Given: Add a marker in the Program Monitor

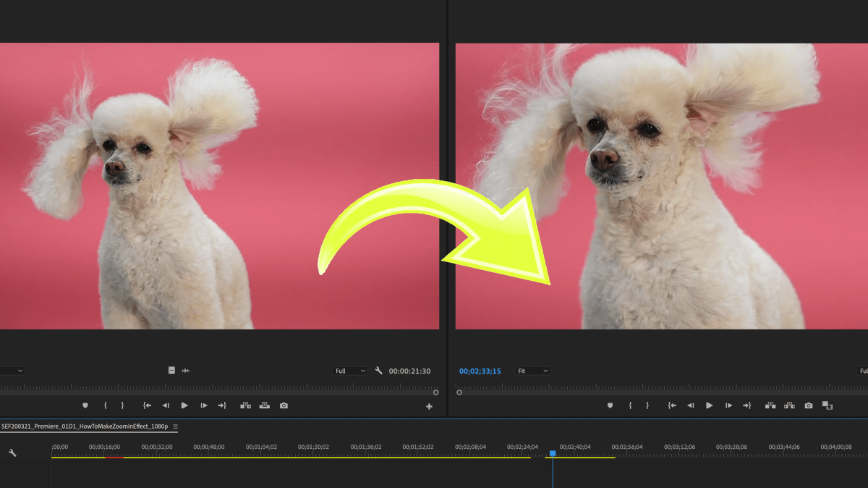Looking at the screenshot, I should [x=610, y=405].
